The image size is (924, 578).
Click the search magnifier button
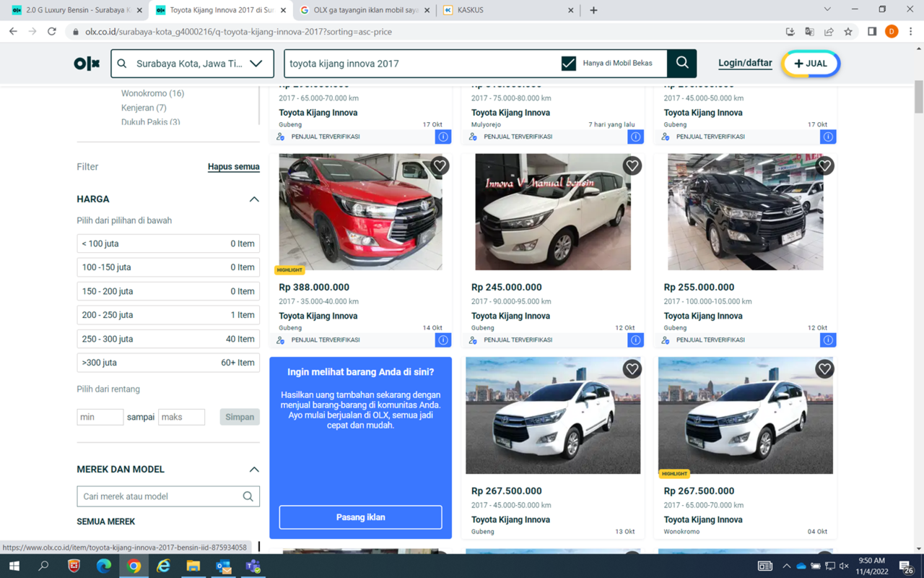point(682,64)
